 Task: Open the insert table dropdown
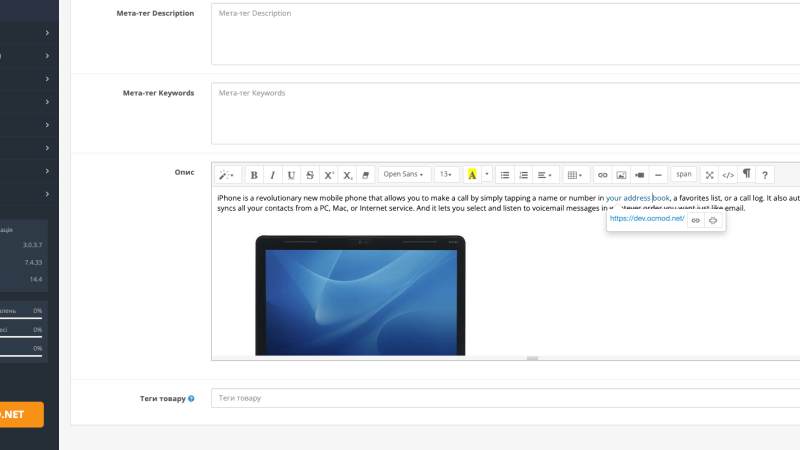575,175
